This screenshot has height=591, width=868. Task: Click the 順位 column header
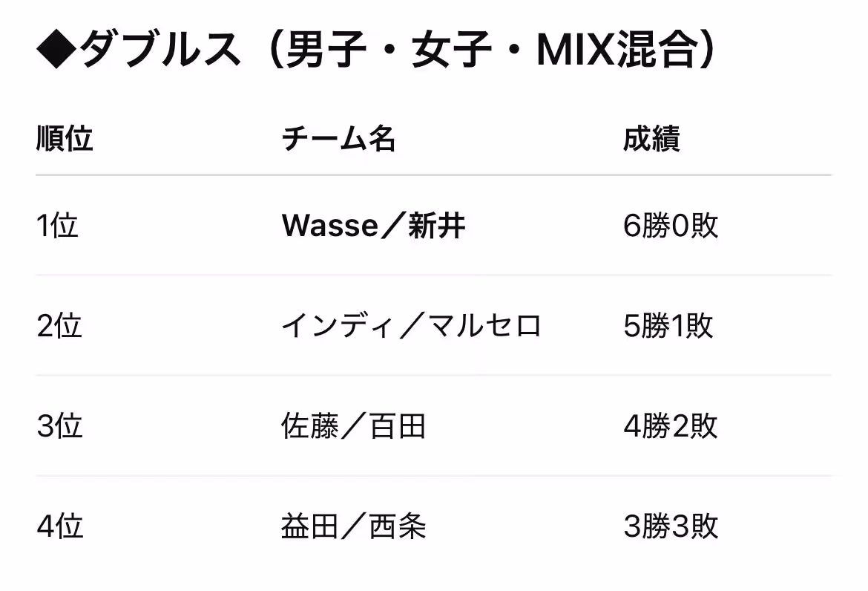click(65, 139)
